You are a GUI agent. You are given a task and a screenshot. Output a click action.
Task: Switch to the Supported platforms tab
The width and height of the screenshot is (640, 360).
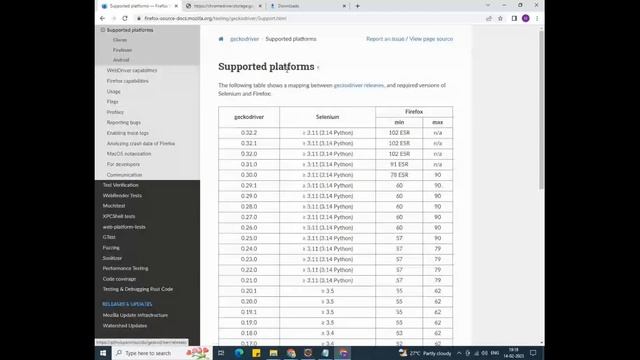pos(139,6)
